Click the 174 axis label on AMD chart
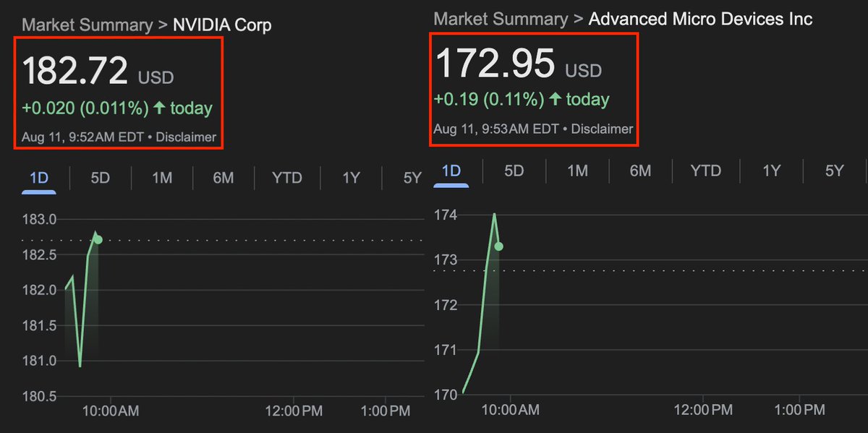This screenshot has height=433, width=868. pyautogui.click(x=446, y=215)
